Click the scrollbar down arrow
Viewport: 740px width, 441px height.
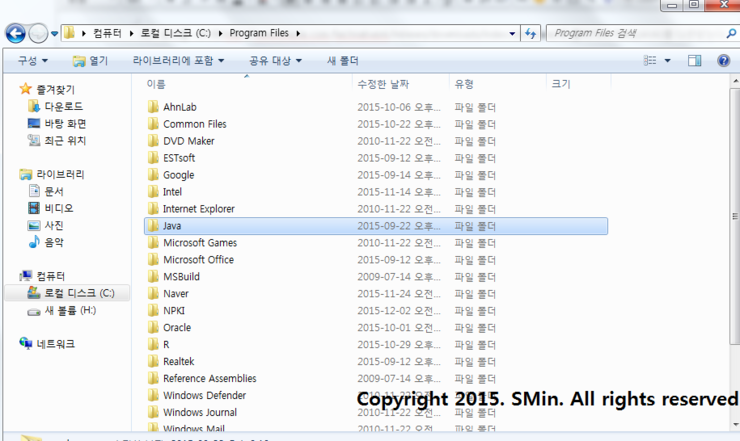click(x=735, y=424)
